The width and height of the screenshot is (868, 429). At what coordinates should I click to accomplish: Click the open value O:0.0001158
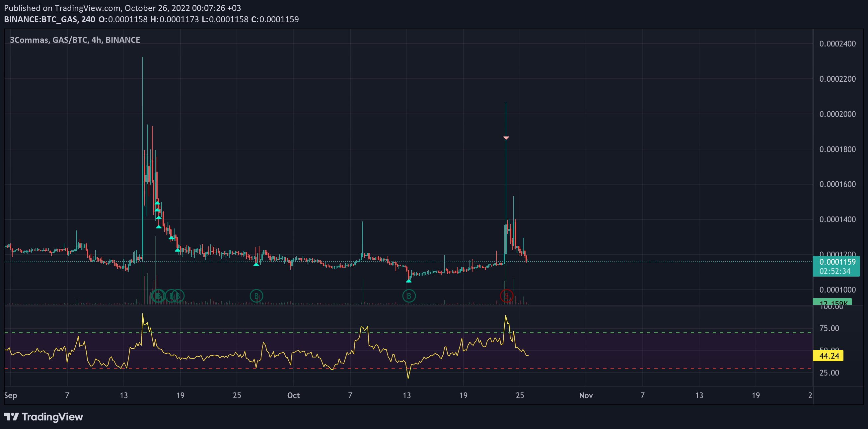[123, 19]
